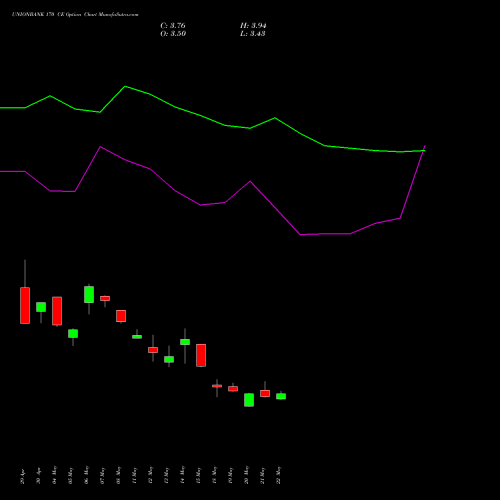Select the high value H: 3.94
The height and width of the screenshot is (500, 500).
click(x=253, y=26)
